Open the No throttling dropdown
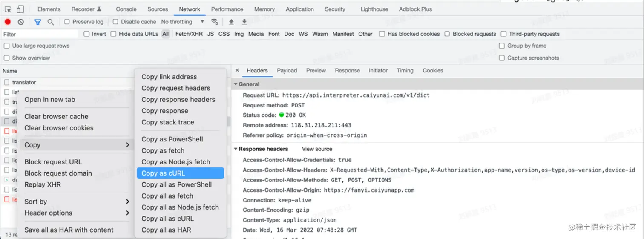This screenshot has height=239, width=644. click(x=182, y=22)
